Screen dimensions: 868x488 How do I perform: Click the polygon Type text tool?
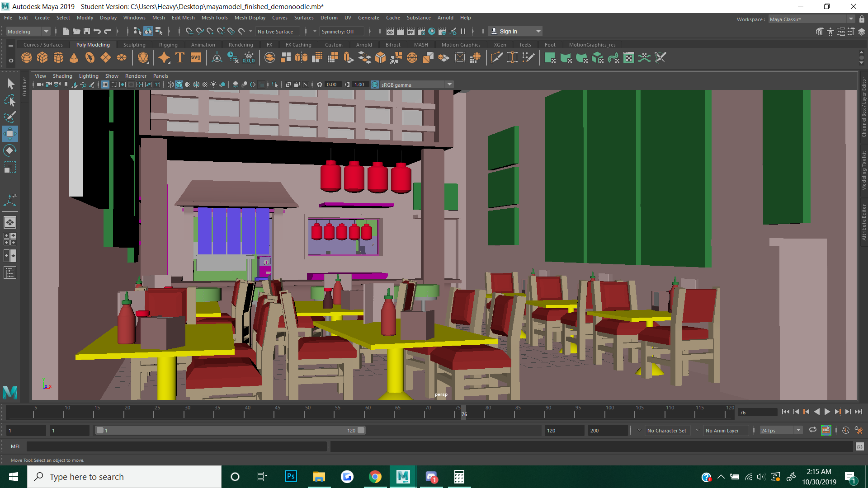[180, 58]
